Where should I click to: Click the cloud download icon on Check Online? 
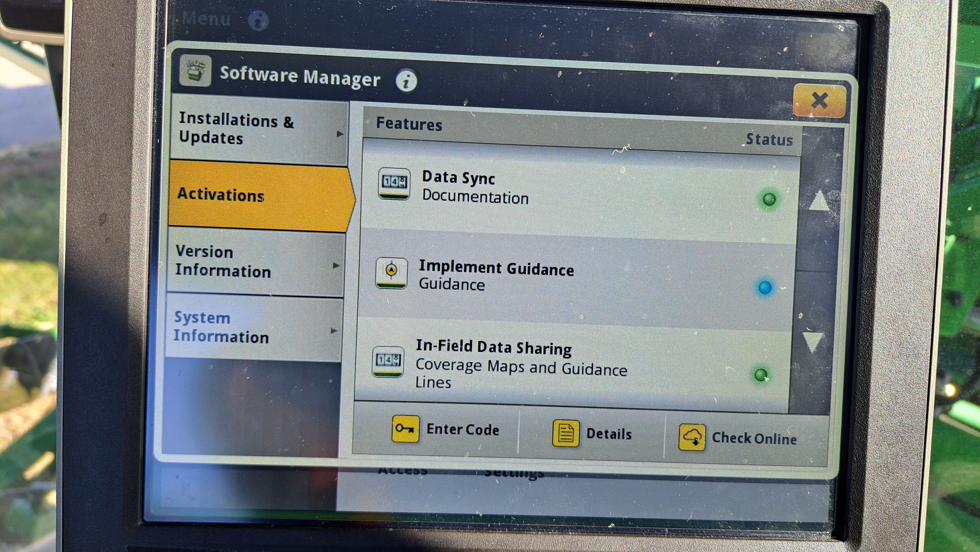click(692, 437)
